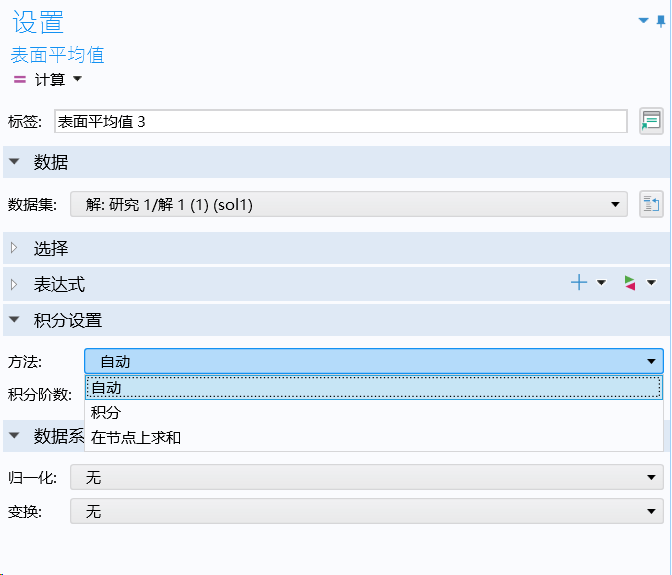The image size is (672, 575).
Task: Click the go-to-source icon beside 数据集
Action: point(651,204)
